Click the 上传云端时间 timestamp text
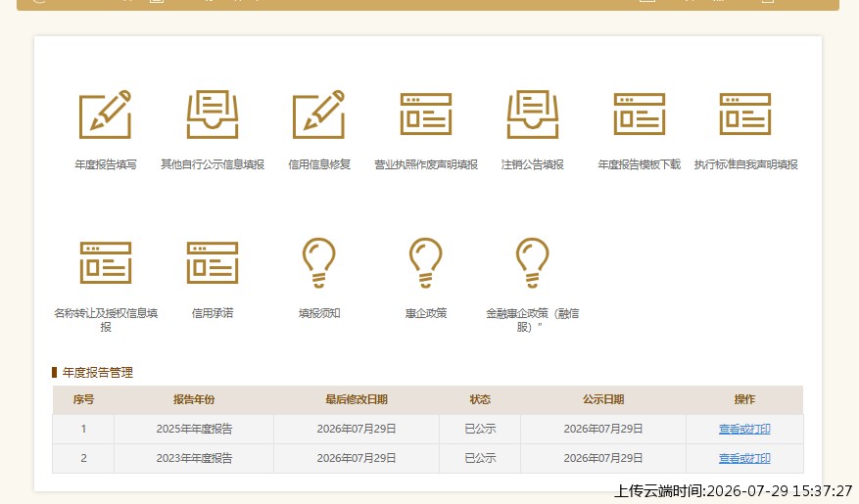The image size is (859, 504). coord(734,491)
